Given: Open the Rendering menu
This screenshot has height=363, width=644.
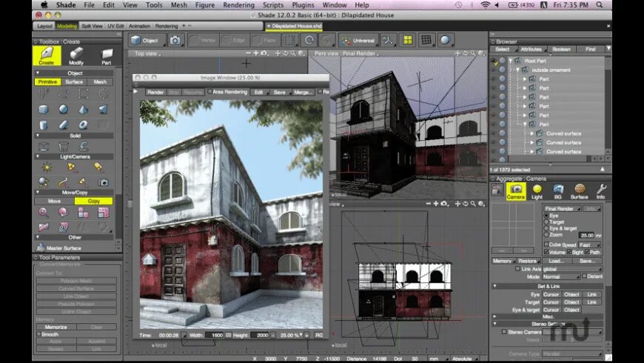Looking at the screenshot, I should tap(238, 5).
